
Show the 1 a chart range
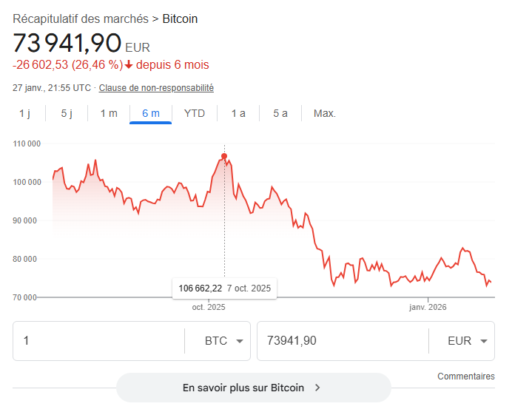coord(238,113)
